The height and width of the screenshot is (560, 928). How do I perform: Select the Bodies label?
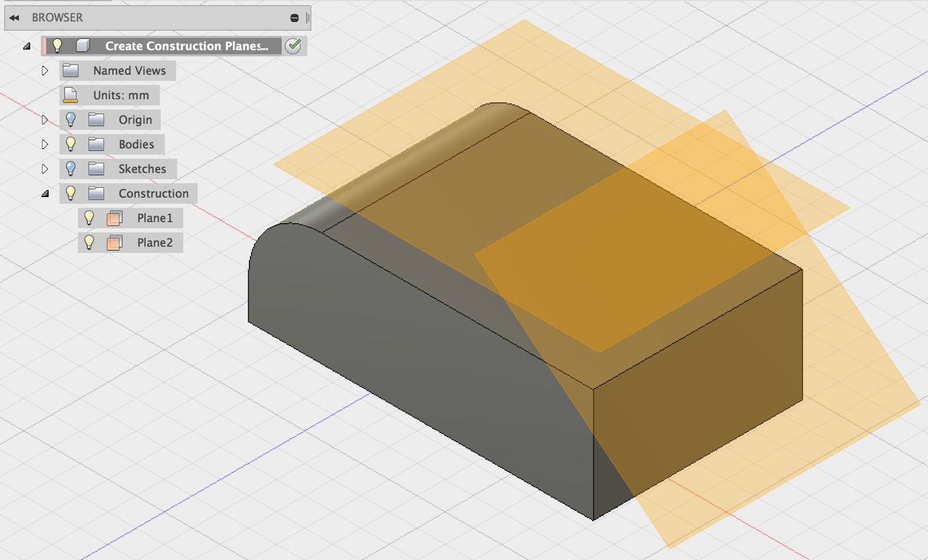point(136,144)
